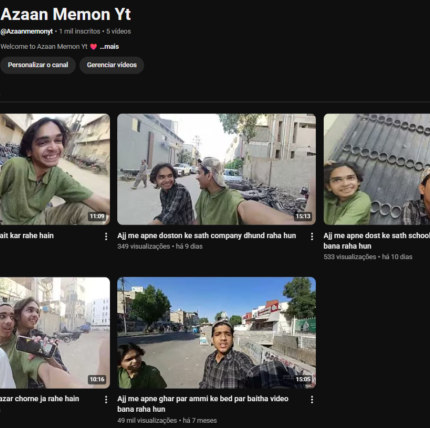Click the 11:09 duration badge
This screenshot has width=430, height=428.
tap(97, 216)
